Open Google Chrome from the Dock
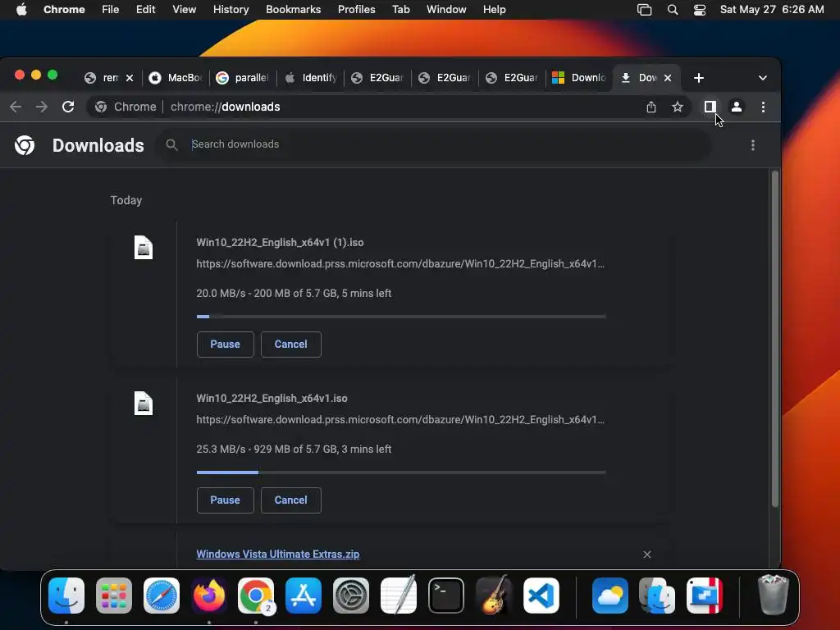The image size is (840, 630). (256, 596)
